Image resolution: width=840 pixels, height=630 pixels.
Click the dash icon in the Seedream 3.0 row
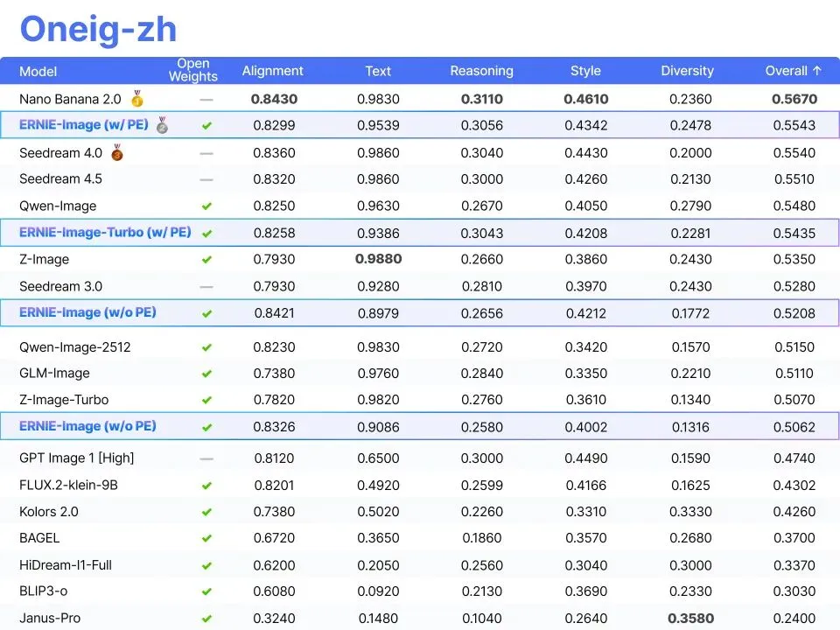(206, 287)
